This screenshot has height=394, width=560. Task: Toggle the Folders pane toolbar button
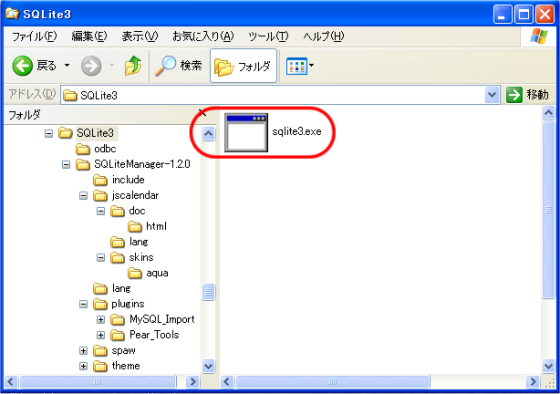244,66
